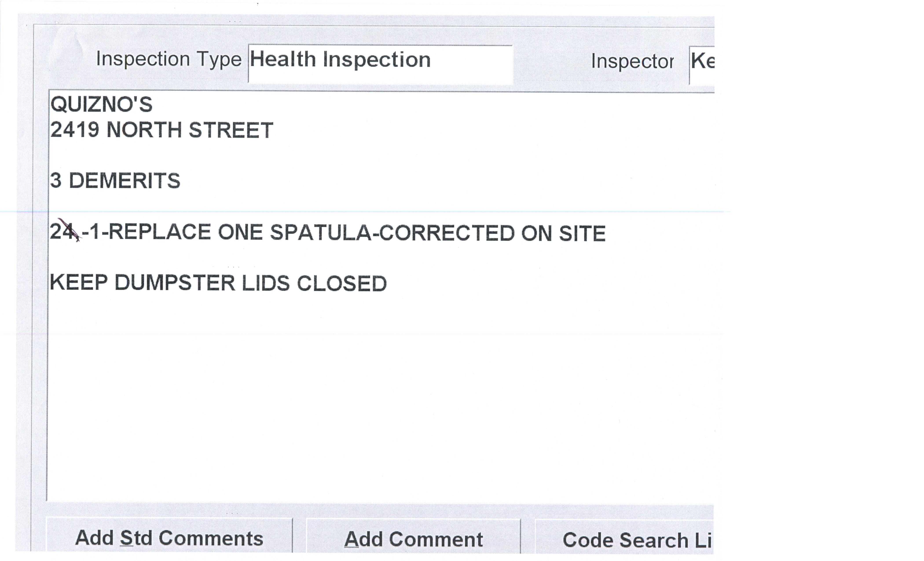Click empty area below the dumpster comment
924x561 pixels.
tap(337, 375)
